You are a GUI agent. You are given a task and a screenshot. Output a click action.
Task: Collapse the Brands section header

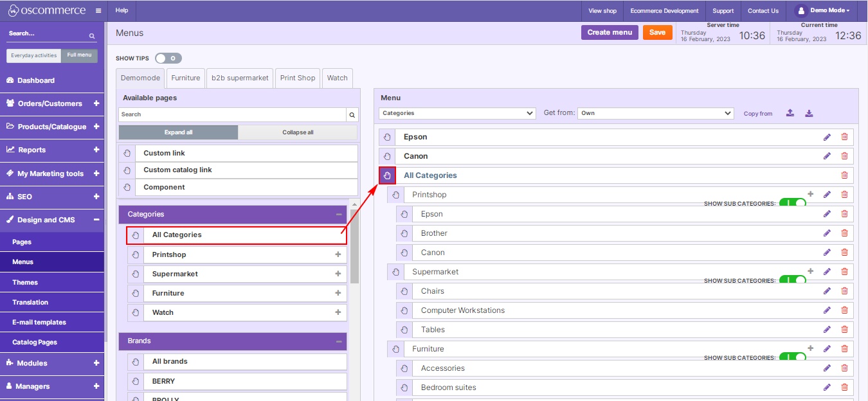[338, 341]
